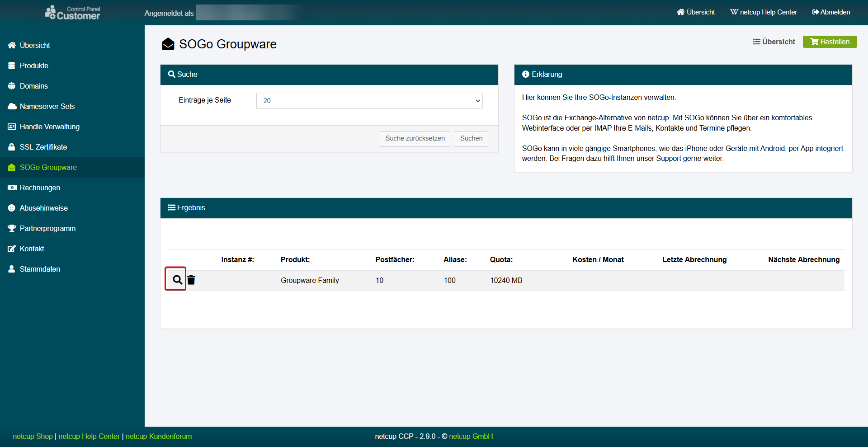The width and height of the screenshot is (868, 447).
Task: Click the padlock icon beside SSL-Zertifikate
Action: click(x=12, y=147)
